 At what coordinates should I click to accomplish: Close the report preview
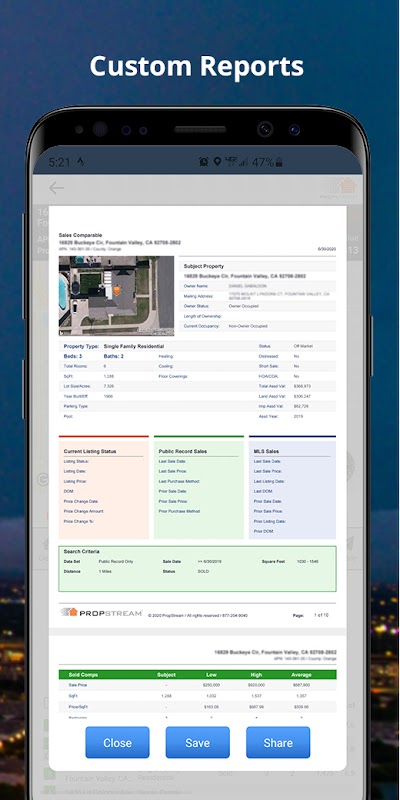click(x=117, y=742)
